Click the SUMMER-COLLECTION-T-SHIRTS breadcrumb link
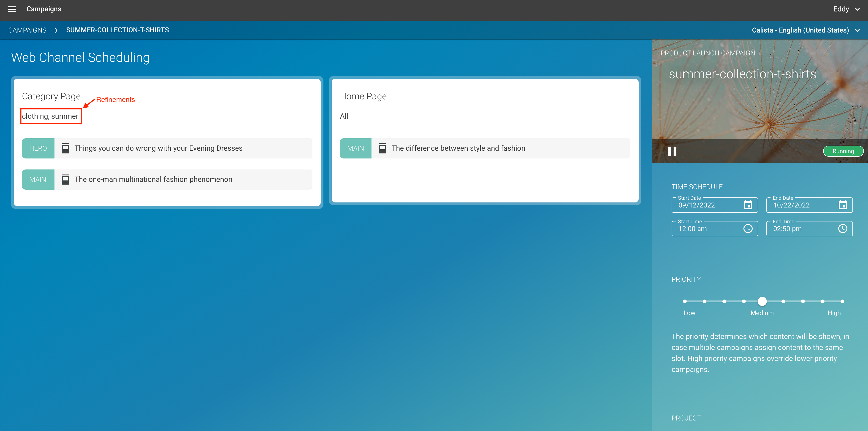Viewport: 868px width, 431px height. [x=118, y=30]
